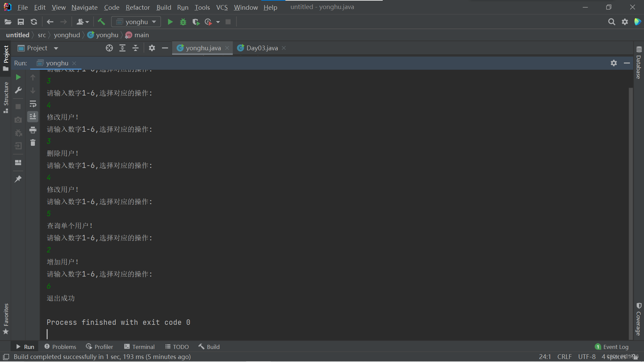The image size is (644, 362).
Task: Expand the Project view dropdown arrow
Action: (x=56, y=48)
